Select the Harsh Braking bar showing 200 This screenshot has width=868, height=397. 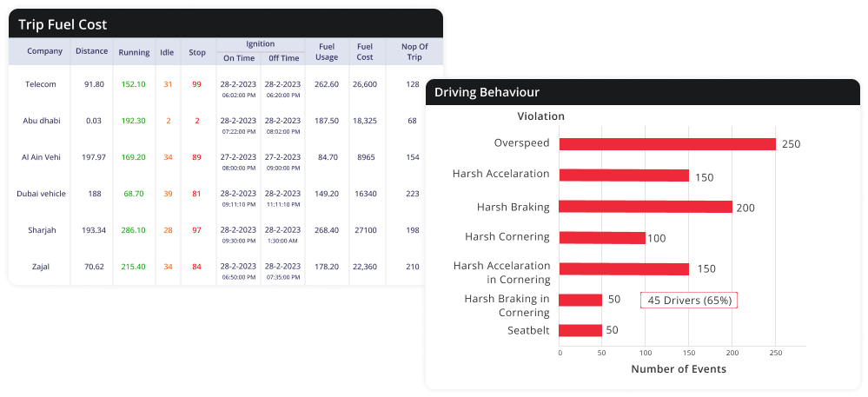click(x=645, y=207)
